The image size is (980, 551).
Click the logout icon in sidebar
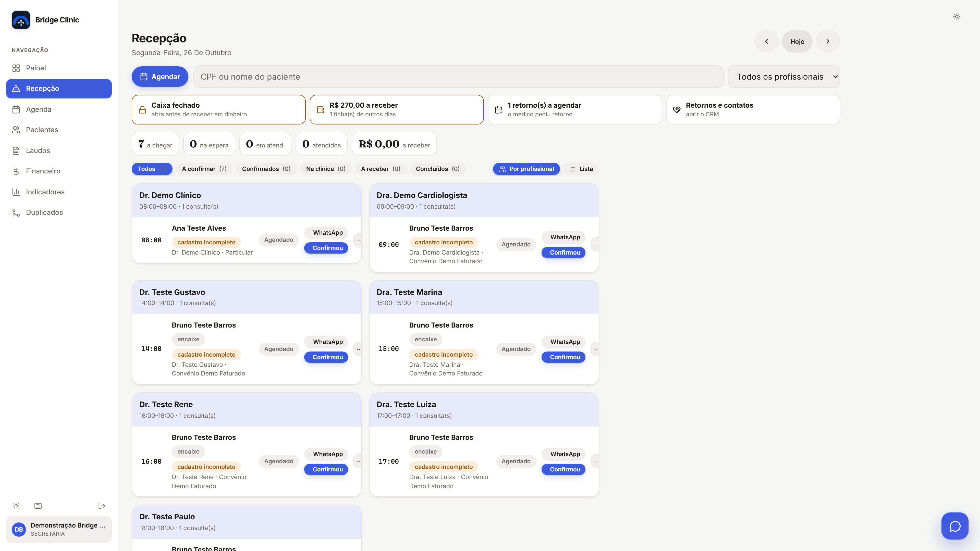click(x=102, y=506)
